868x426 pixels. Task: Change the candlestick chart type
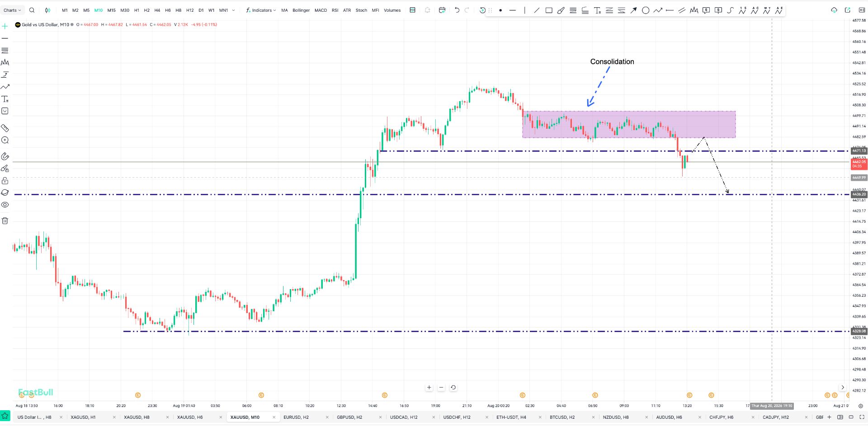pos(47,10)
